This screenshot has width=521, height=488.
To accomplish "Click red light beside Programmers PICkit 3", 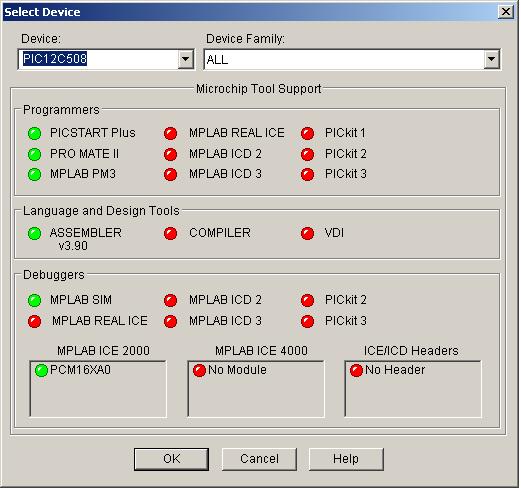I will click(307, 174).
